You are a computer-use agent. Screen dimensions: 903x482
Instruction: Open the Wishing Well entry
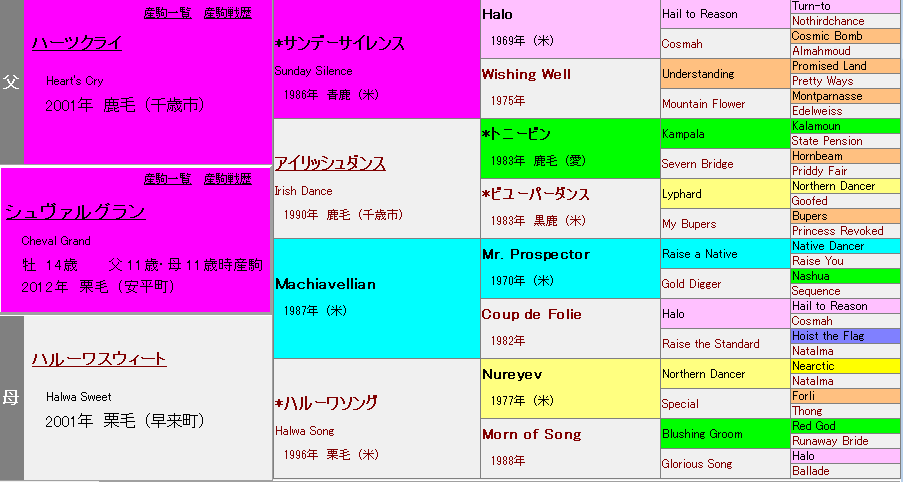(527, 74)
